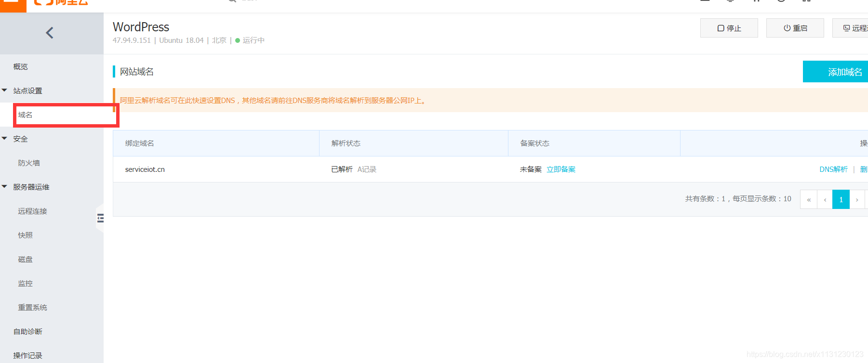Open the 快照 snapshot page
The image size is (868, 363).
pos(25,235)
